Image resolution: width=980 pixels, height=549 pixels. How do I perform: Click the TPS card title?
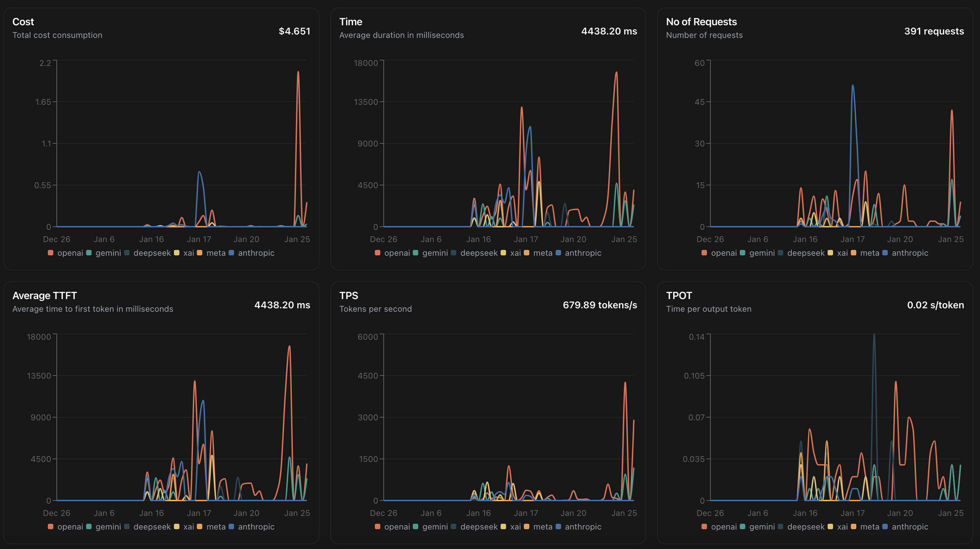coord(349,295)
